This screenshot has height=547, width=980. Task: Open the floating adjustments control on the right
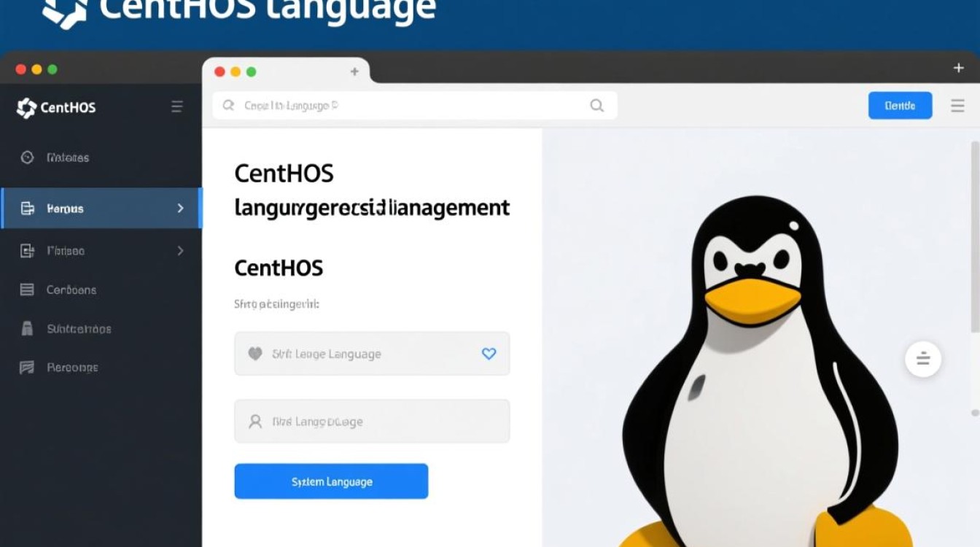[923, 359]
